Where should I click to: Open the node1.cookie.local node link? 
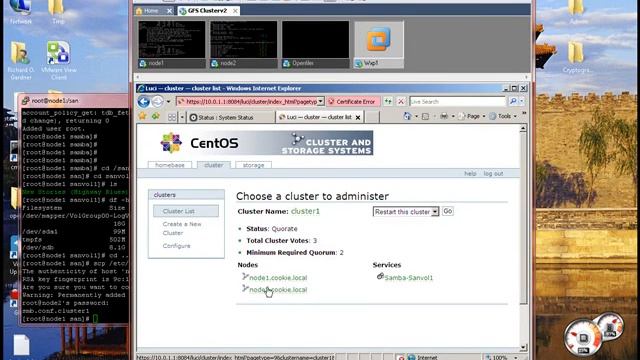click(278, 278)
